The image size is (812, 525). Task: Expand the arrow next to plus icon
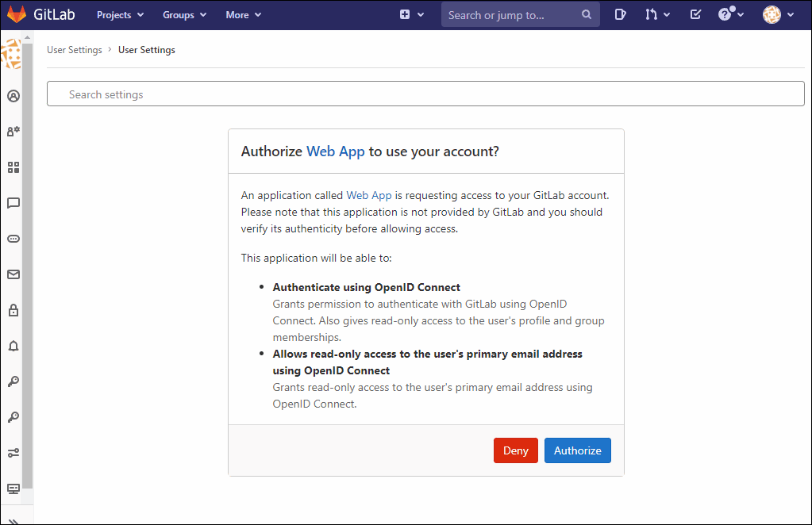pyautogui.click(x=421, y=15)
